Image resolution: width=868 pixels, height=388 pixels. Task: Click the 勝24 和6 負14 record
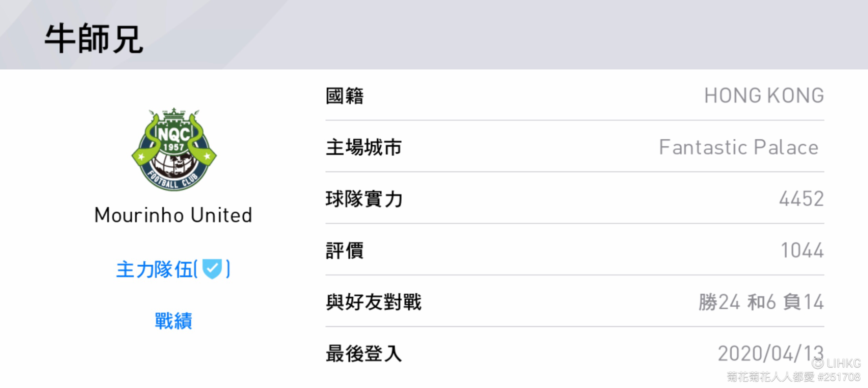coord(761,302)
